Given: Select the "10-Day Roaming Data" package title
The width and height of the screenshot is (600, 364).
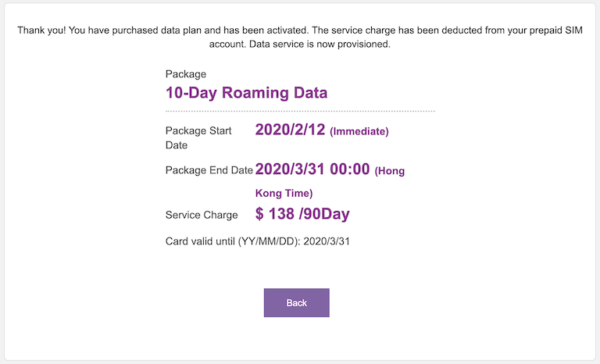Looking at the screenshot, I should click(246, 93).
